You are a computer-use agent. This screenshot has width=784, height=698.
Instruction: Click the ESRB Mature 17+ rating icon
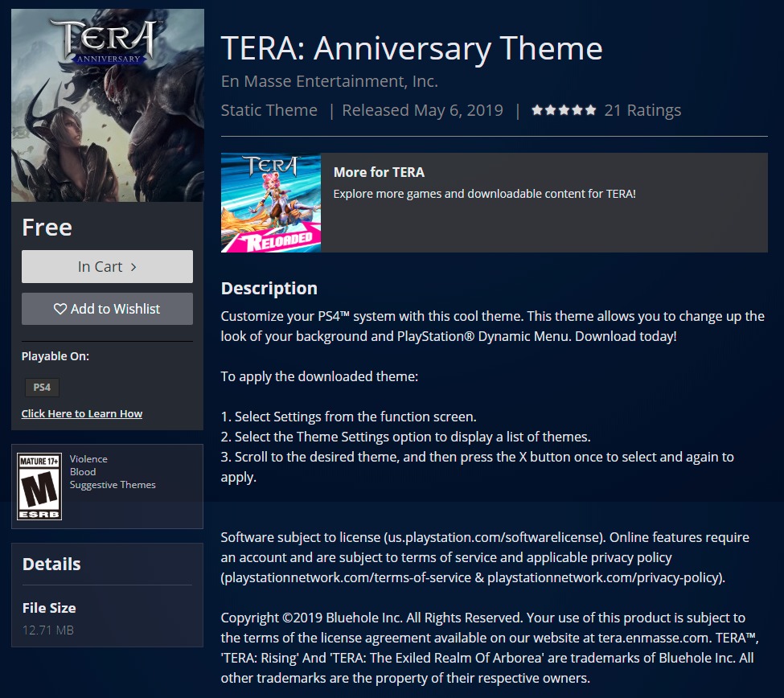pyautogui.click(x=39, y=487)
